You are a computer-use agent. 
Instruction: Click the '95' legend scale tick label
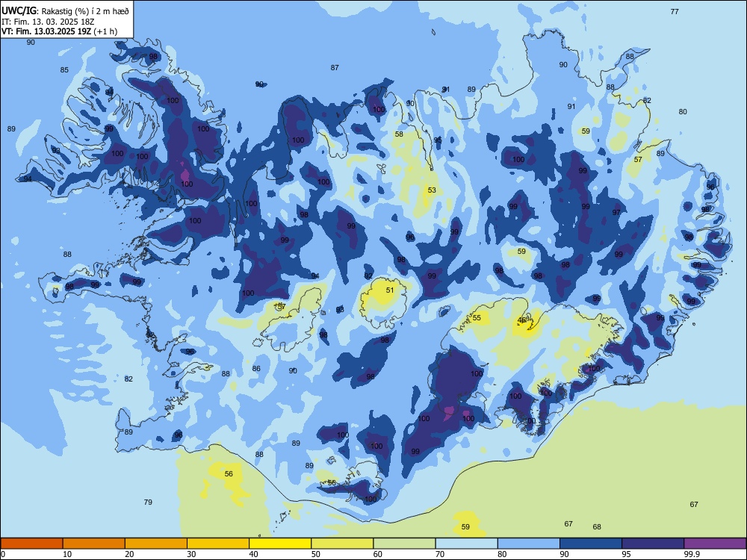click(626, 554)
